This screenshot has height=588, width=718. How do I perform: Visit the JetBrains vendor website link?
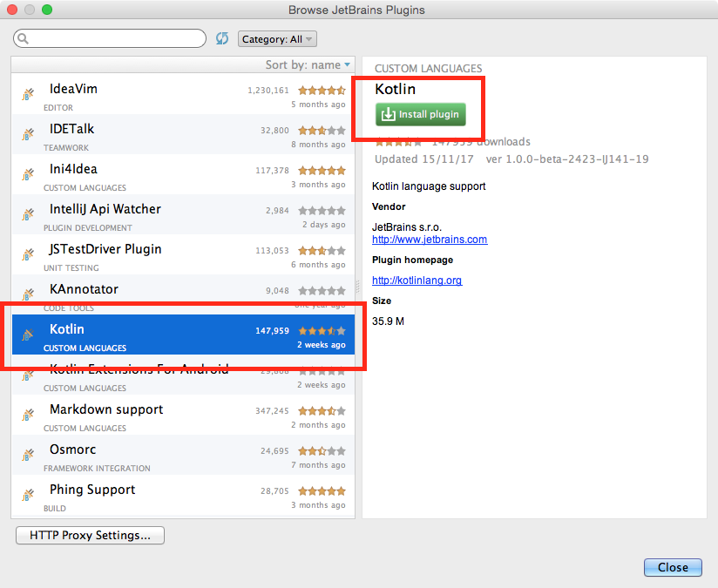(x=429, y=239)
